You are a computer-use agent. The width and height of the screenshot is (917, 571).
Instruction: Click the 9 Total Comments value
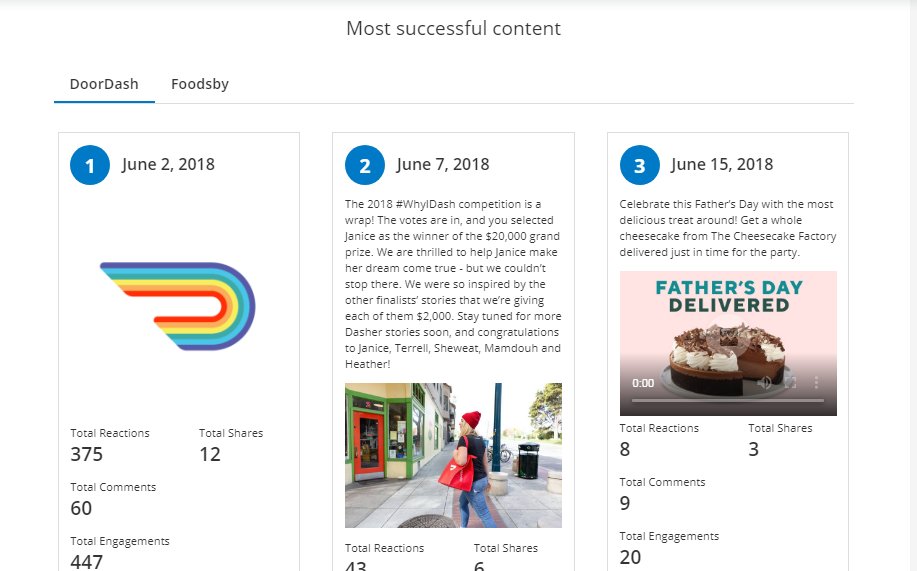[625, 503]
